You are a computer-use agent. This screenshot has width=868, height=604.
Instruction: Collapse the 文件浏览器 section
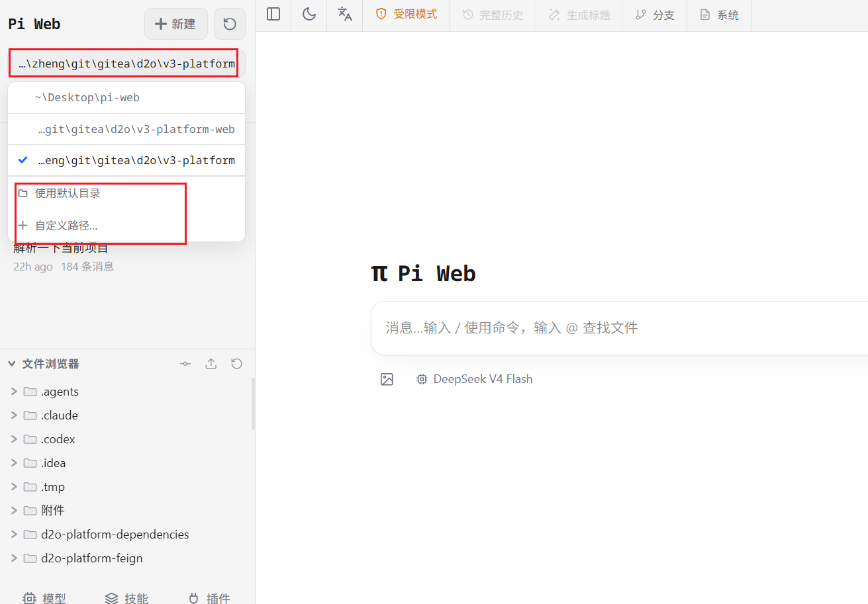pyautogui.click(x=44, y=364)
